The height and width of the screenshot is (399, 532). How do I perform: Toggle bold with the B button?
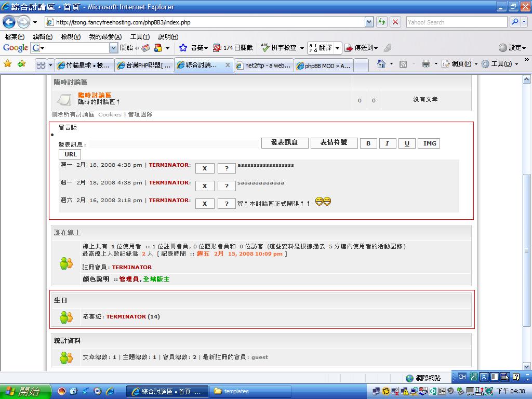tap(368, 143)
